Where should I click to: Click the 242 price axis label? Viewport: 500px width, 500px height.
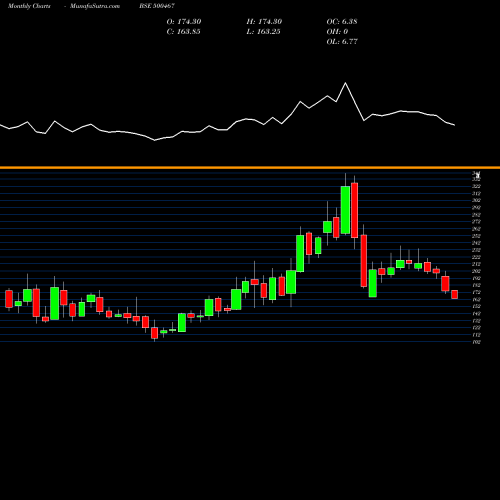coord(476,243)
